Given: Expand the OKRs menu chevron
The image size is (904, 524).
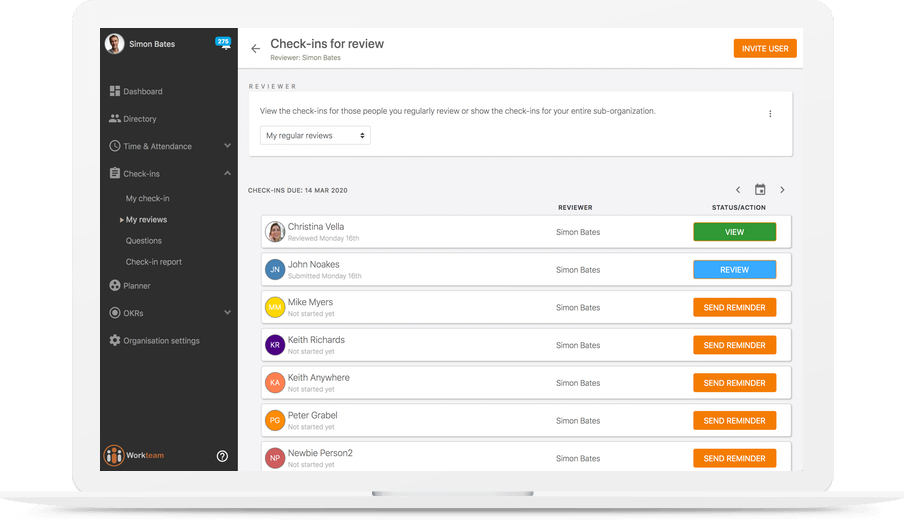Looking at the screenshot, I should point(227,312).
